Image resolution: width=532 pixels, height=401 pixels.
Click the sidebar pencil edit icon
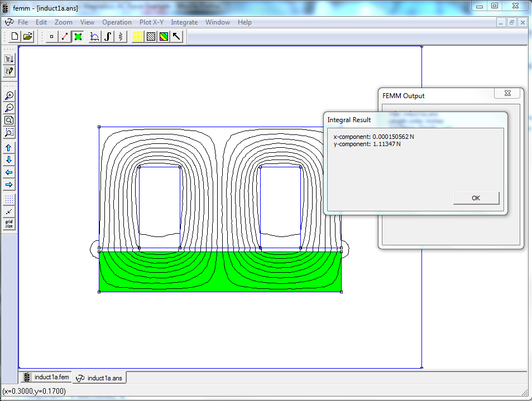[9, 71]
